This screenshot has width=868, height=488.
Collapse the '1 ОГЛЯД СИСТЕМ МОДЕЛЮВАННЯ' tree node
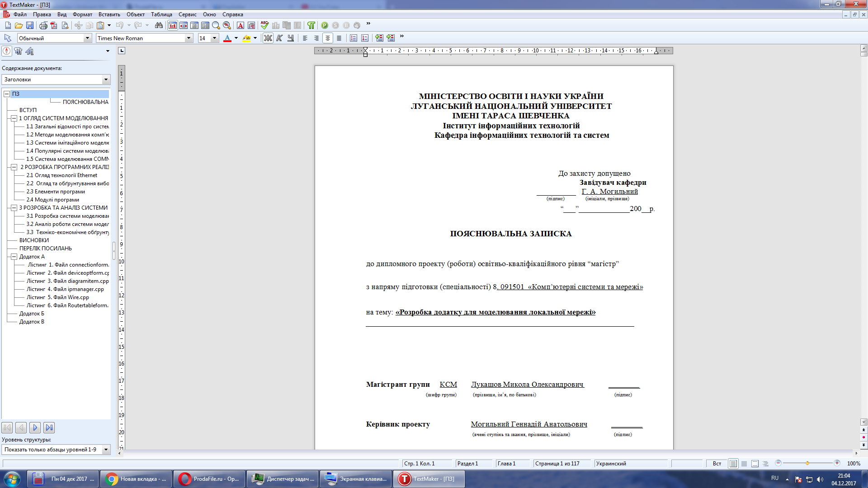pyautogui.click(x=14, y=118)
